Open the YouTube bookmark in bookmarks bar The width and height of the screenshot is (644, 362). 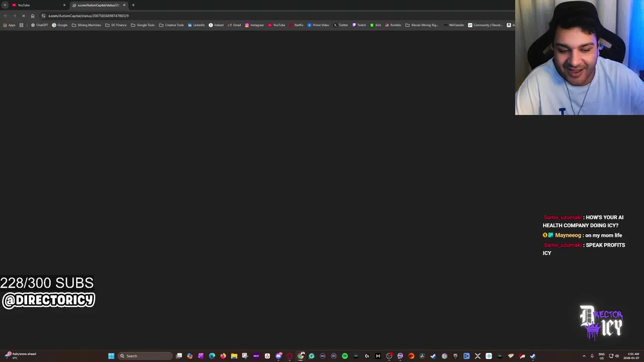tap(277, 25)
